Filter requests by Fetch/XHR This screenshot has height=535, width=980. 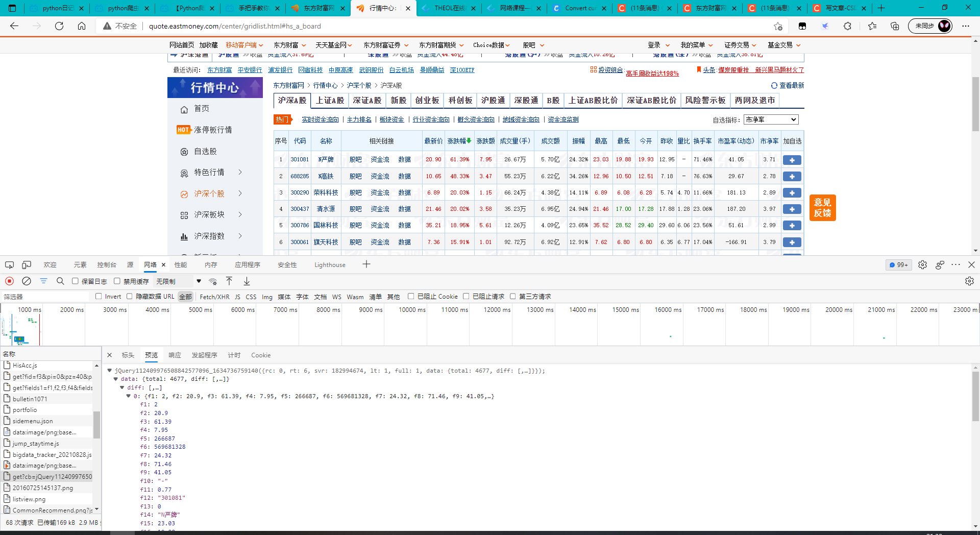[214, 297]
